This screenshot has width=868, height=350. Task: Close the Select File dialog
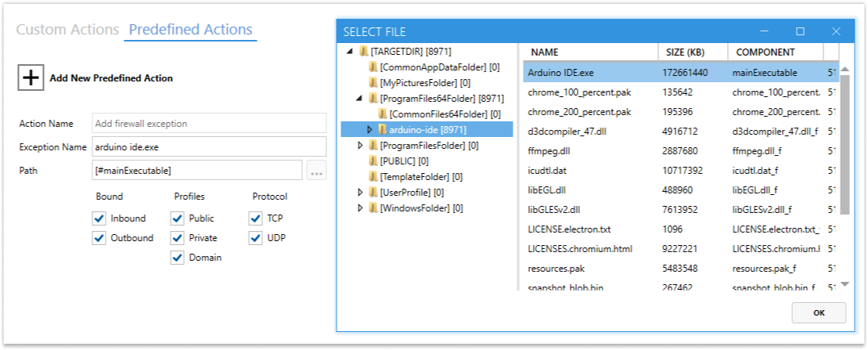(x=836, y=31)
